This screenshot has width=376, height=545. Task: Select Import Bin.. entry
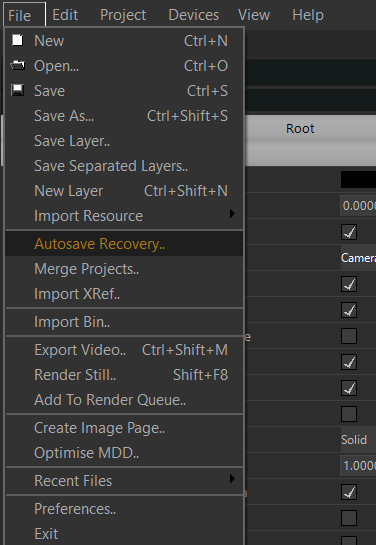tap(124, 322)
